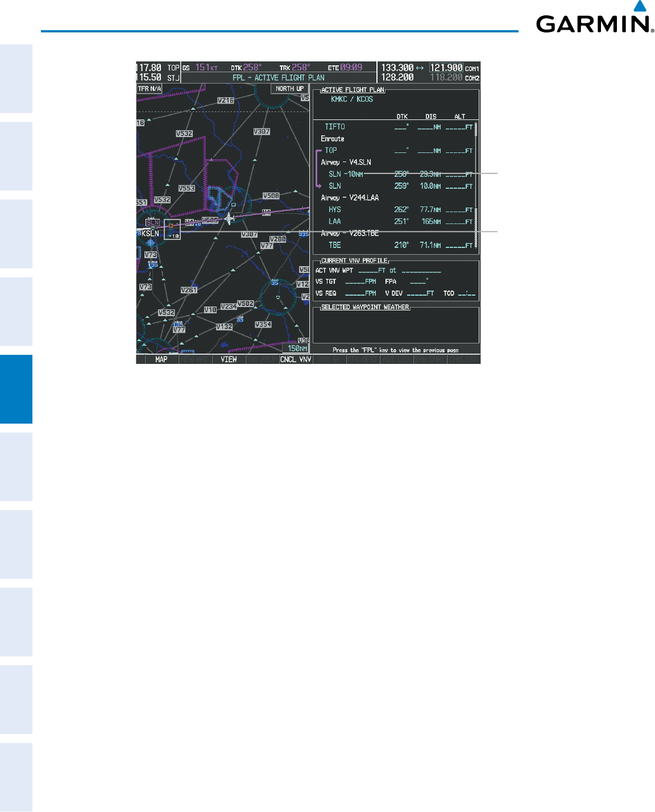Select the TOP waypoint in flight plan
This screenshot has width=655, height=812.
(x=331, y=151)
